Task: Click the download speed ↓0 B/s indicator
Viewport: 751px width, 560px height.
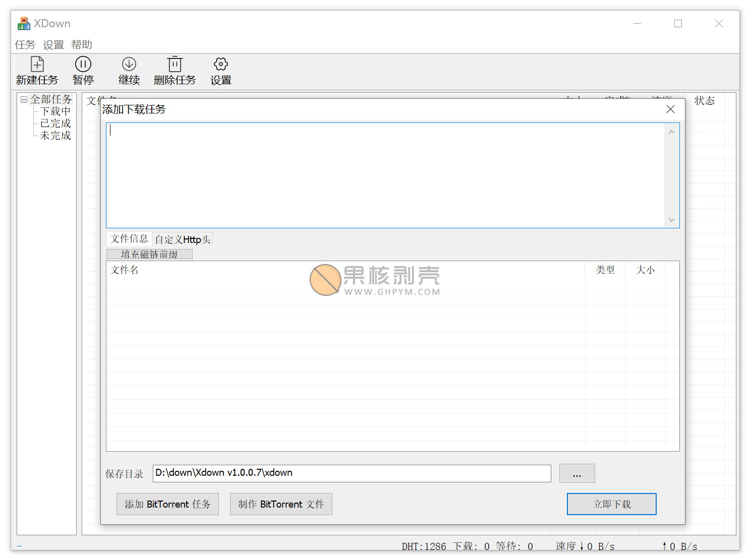Action: (585, 546)
